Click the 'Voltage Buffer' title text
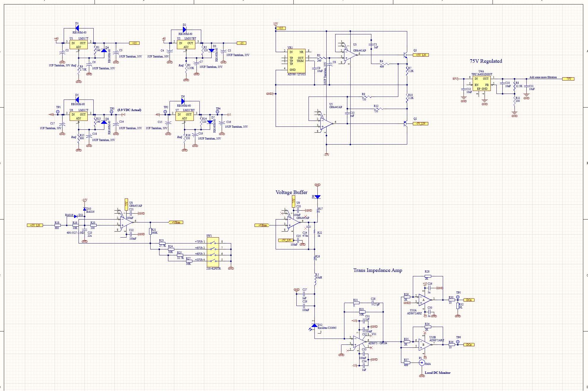Screen dimensions: 588x391 click(291, 192)
